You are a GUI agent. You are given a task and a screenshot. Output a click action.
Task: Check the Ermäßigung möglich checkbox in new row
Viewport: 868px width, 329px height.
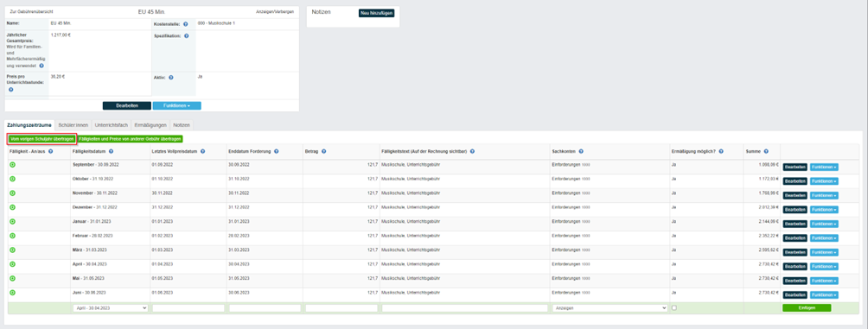coord(673,308)
